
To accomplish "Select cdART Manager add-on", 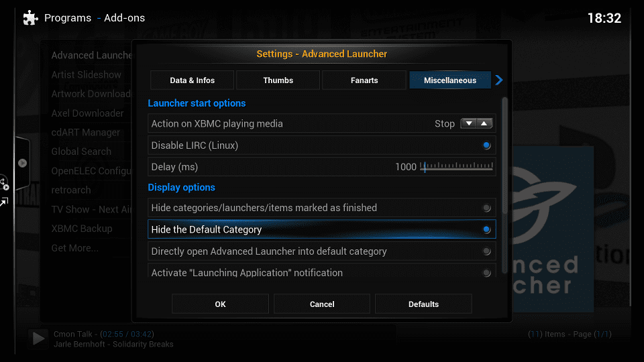I will pyautogui.click(x=85, y=133).
